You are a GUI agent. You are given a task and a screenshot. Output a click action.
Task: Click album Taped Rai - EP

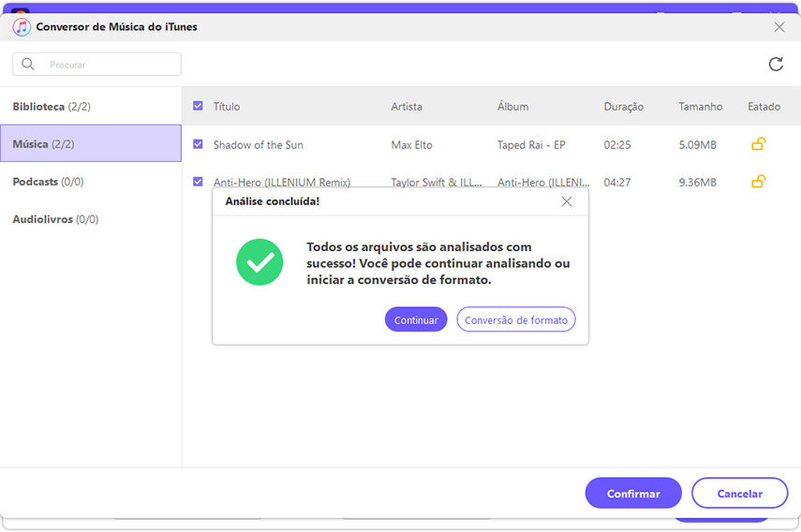531,145
